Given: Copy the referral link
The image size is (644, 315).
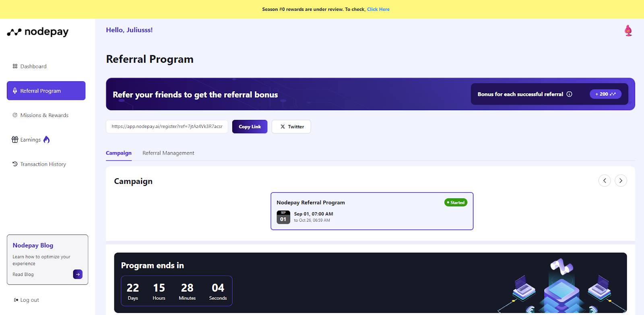Looking at the screenshot, I should [x=250, y=127].
